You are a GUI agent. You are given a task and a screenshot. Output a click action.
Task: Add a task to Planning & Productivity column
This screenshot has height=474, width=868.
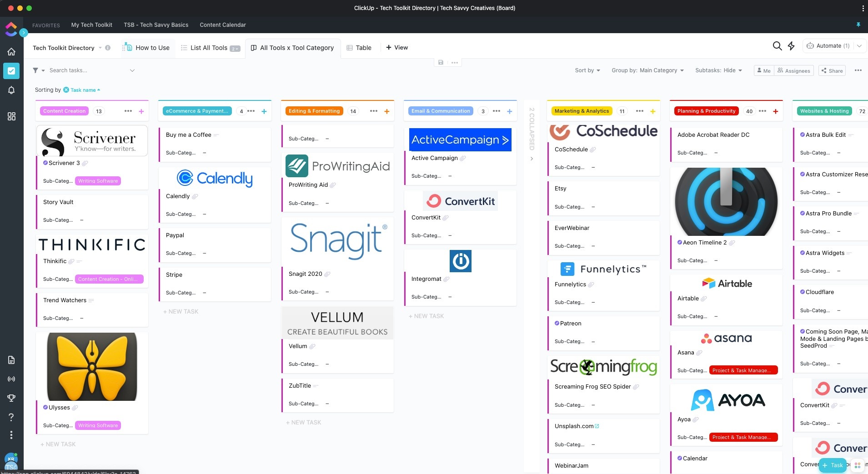coord(776,111)
